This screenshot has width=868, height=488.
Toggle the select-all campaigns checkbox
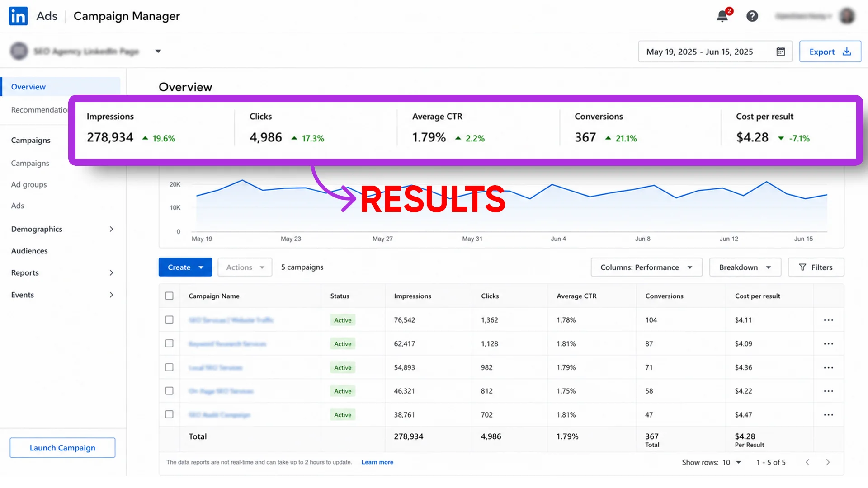(169, 296)
